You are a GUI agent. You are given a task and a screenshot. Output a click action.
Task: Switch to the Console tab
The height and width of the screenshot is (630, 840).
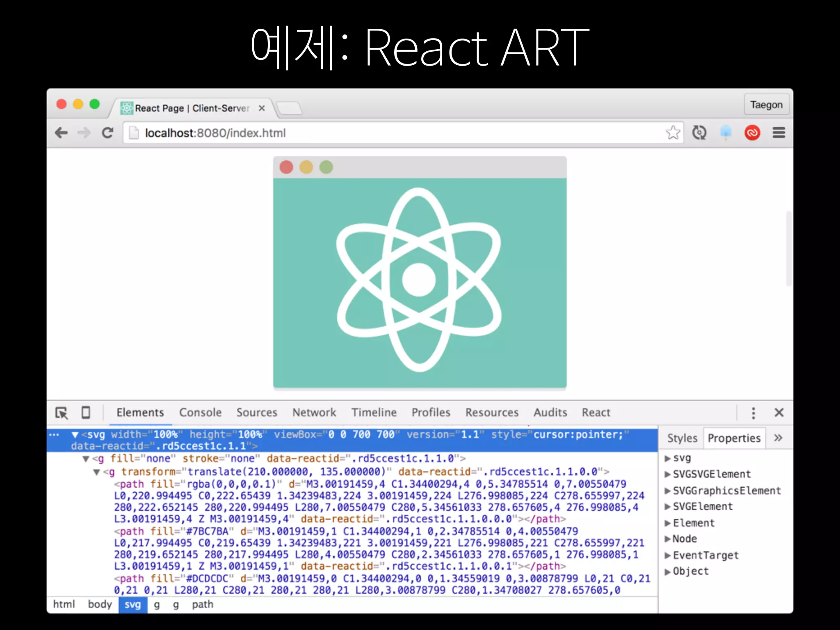click(x=200, y=413)
